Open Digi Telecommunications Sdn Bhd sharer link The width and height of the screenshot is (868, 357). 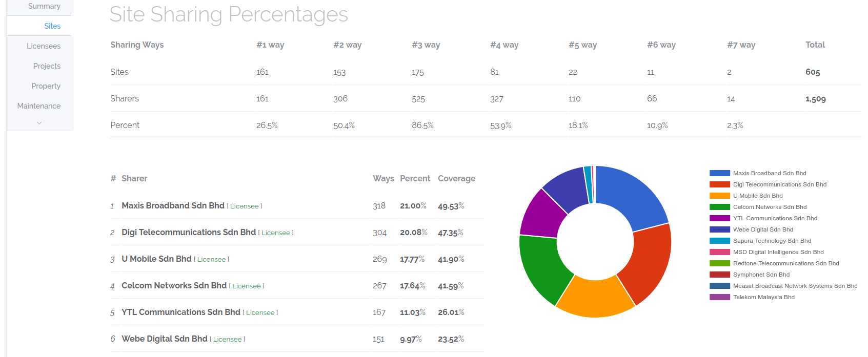point(189,232)
